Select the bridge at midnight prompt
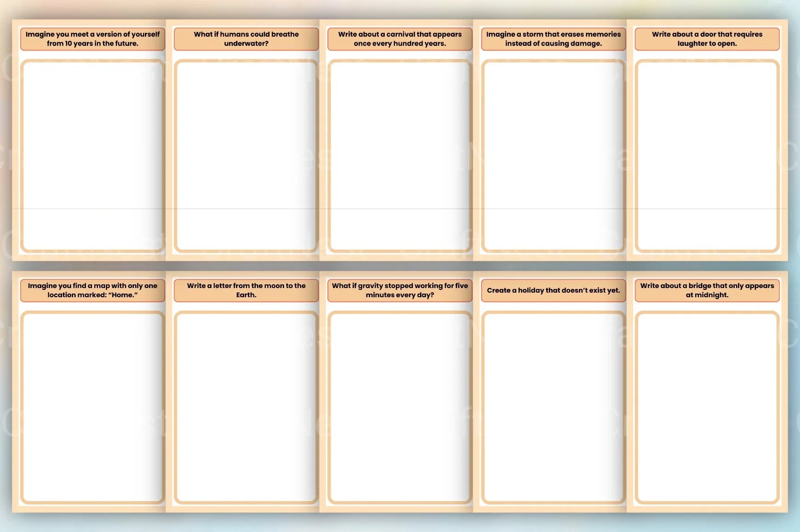Screen dimensions: 800x532 (x=707, y=290)
